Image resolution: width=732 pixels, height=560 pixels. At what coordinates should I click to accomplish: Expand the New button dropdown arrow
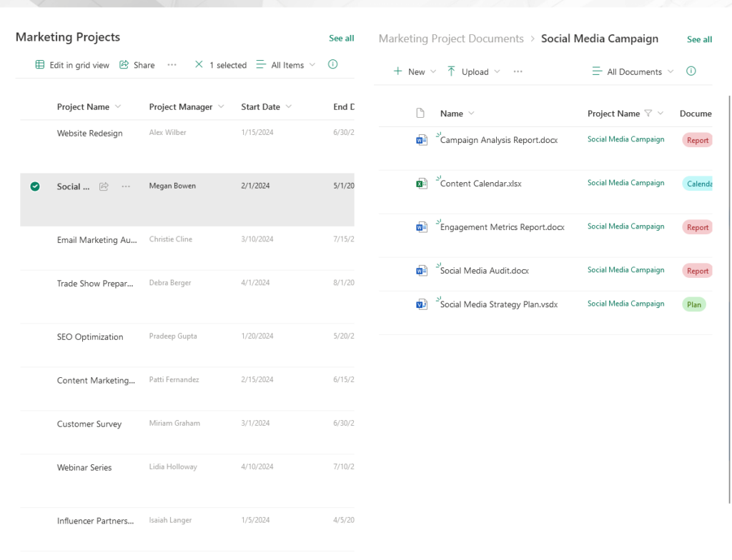coord(433,71)
